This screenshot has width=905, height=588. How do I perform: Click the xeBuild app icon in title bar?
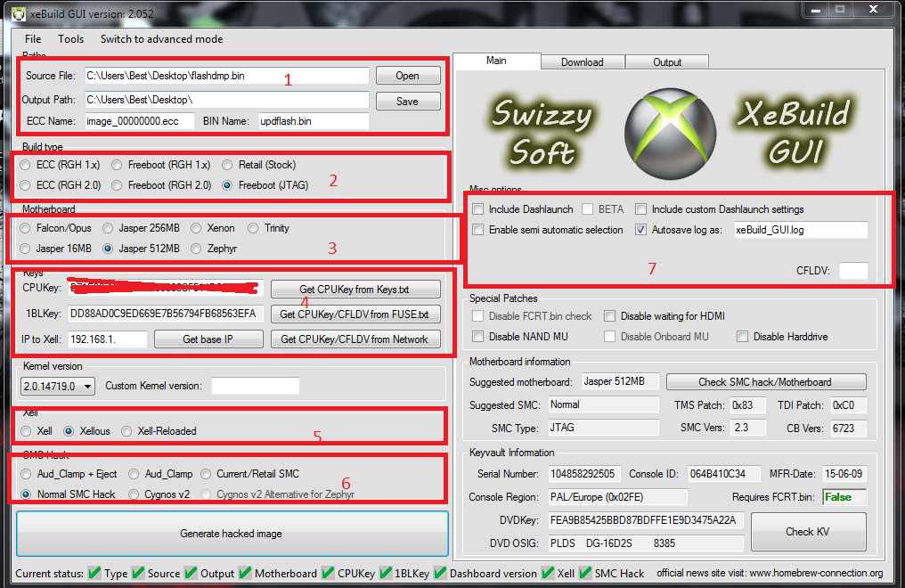coord(19,14)
